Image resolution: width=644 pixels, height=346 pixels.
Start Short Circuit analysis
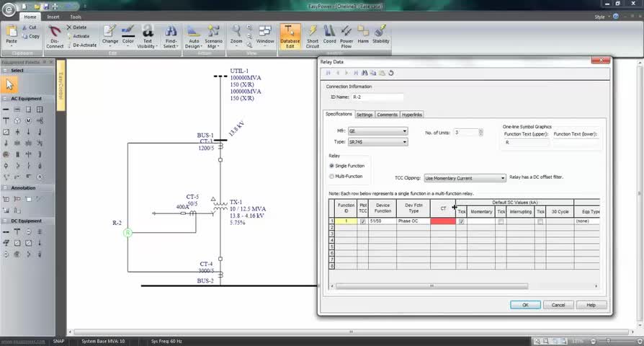pyautogui.click(x=313, y=37)
